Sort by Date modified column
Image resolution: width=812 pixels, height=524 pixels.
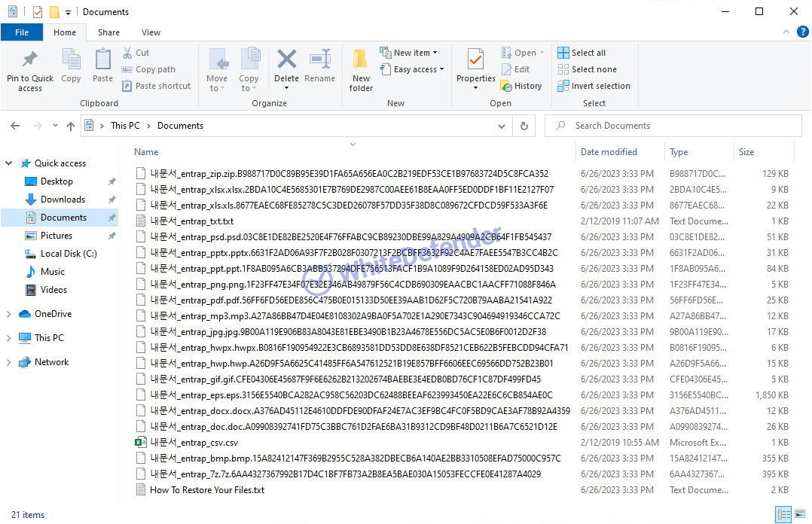(x=620, y=152)
